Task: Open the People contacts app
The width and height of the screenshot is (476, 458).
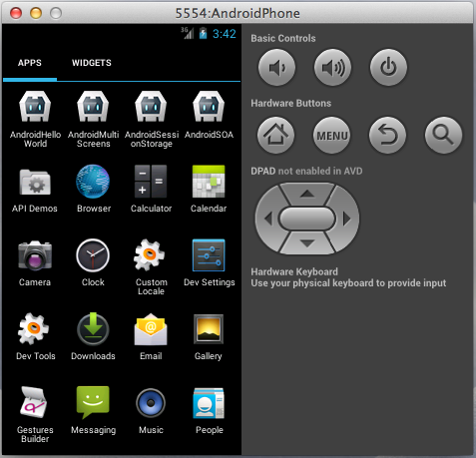Action: (210, 410)
